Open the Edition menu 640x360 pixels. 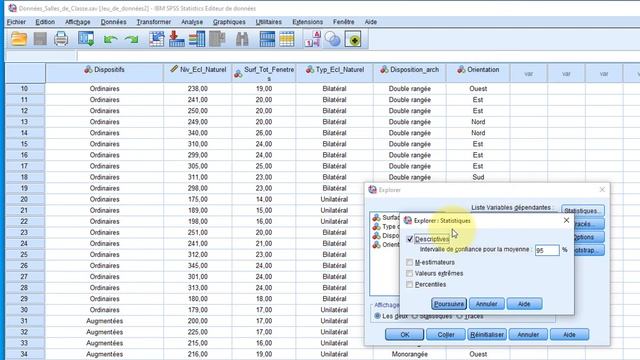click(45, 22)
